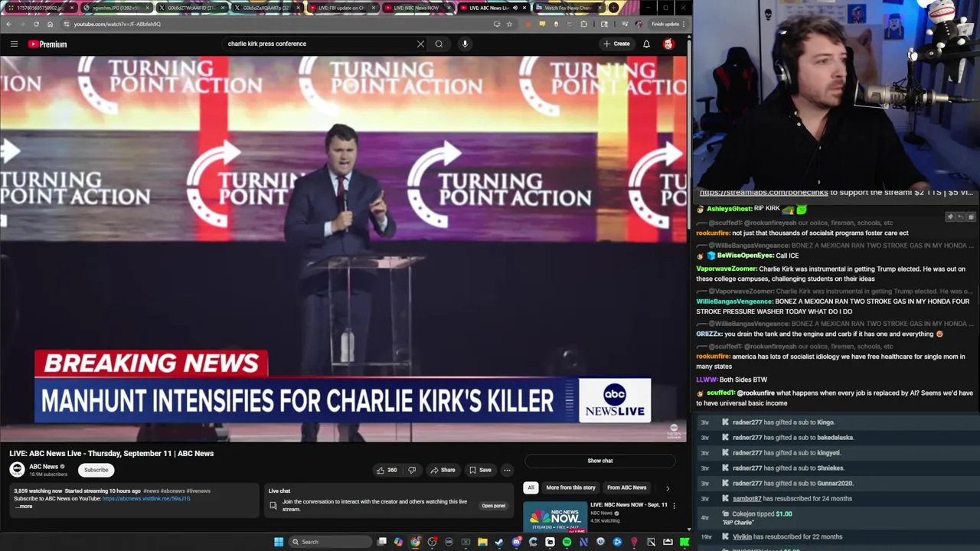This screenshot has width=980, height=551.
Task: Open the abcnews.visitlink.me link
Action: pyautogui.click(x=146, y=498)
